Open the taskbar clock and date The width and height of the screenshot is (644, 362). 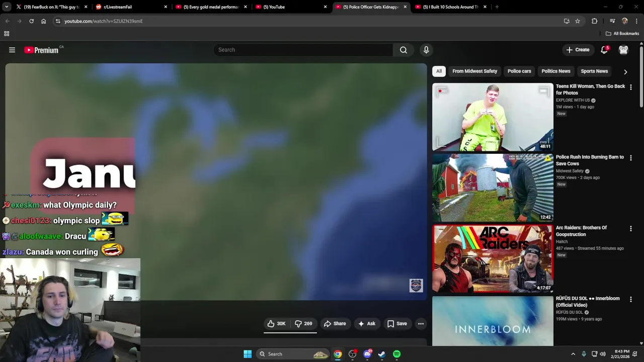[621, 354]
